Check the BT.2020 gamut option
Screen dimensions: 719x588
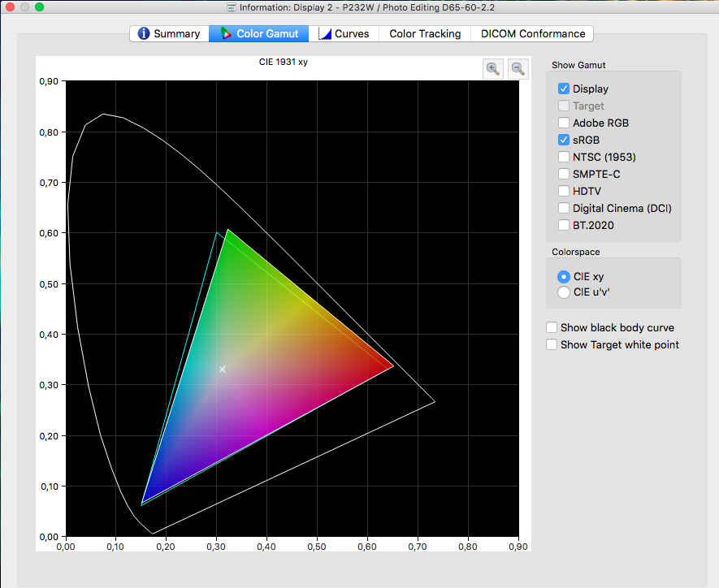tap(564, 225)
